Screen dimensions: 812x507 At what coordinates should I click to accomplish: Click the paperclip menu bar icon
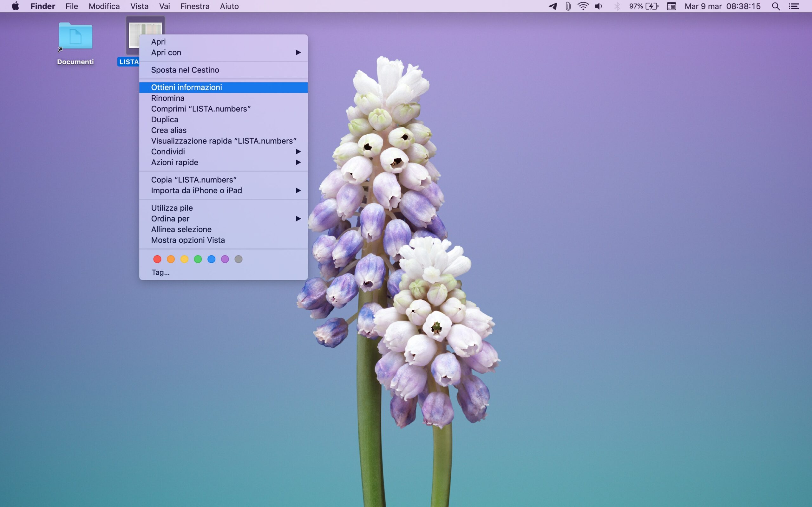[568, 6]
